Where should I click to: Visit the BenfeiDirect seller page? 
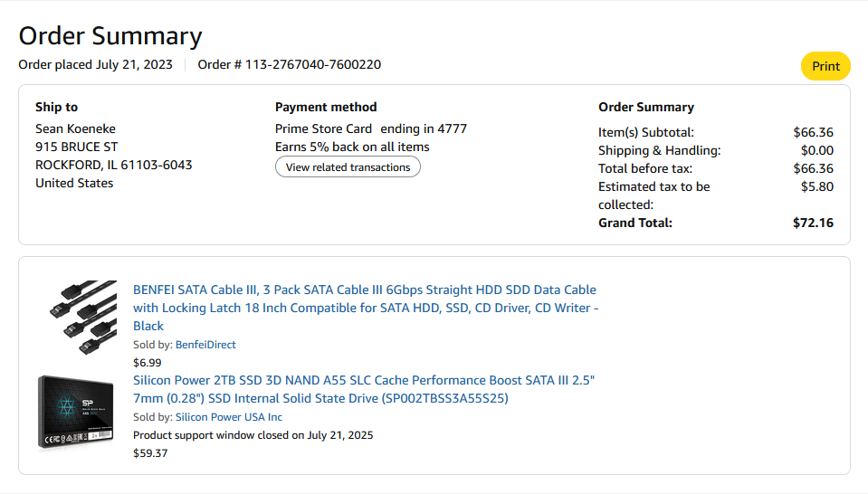(205, 345)
